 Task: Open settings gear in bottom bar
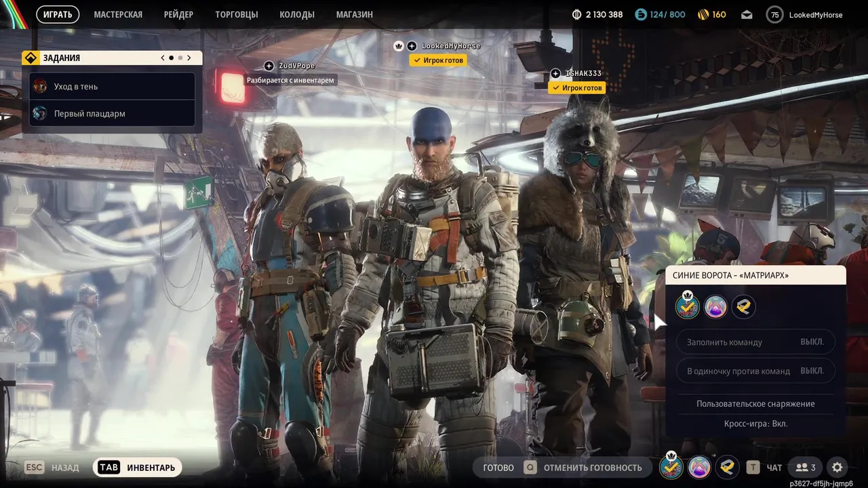point(837,467)
